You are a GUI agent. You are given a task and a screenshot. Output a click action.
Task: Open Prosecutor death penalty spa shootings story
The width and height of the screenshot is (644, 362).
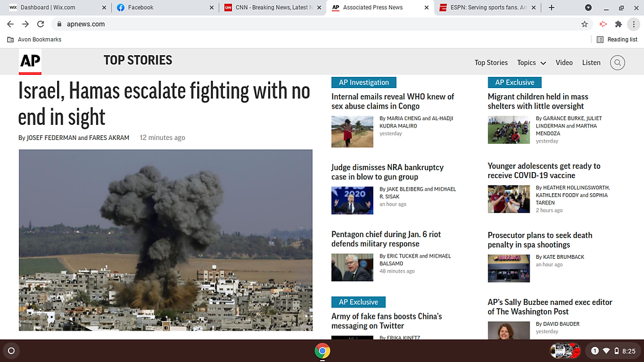pos(540,240)
